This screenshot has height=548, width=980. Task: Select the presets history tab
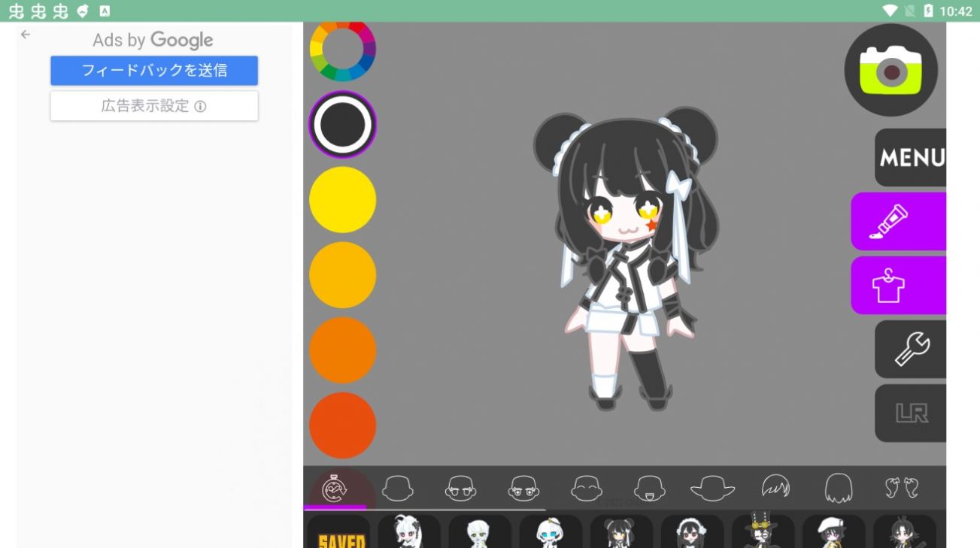pyautogui.click(x=335, y=489)
